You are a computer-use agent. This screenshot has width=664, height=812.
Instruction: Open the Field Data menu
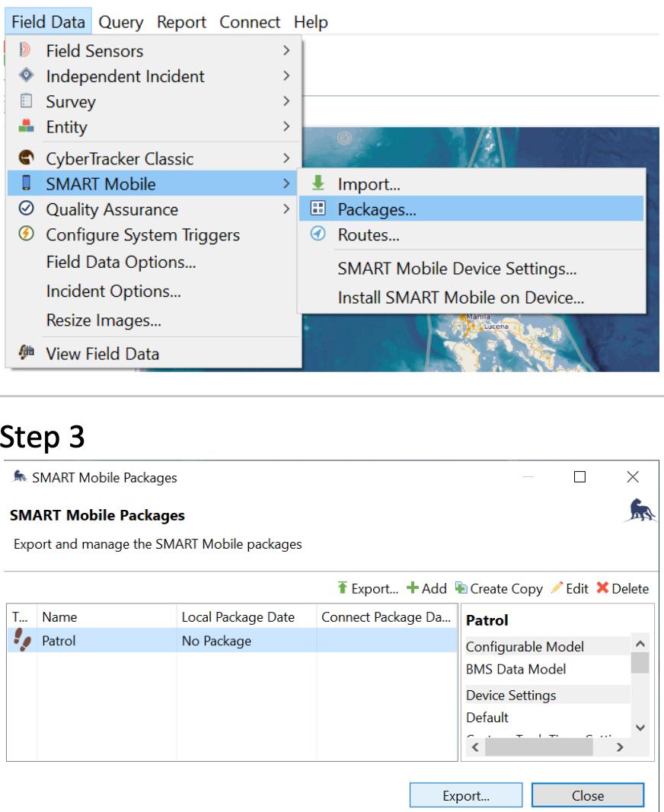coord(48,22)
